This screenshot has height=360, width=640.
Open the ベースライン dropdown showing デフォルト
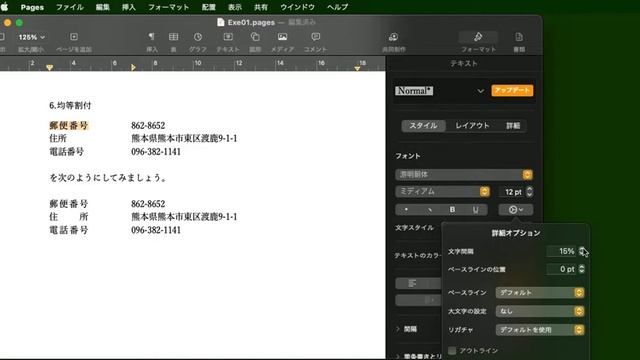540,293
